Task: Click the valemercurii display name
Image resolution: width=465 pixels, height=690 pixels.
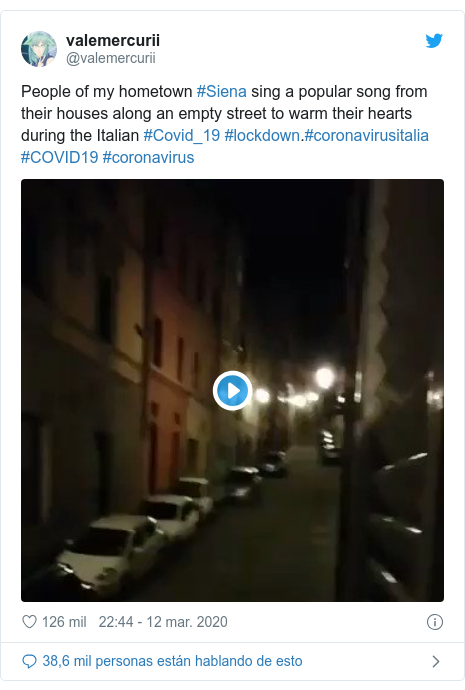Action: pos(113,40)
